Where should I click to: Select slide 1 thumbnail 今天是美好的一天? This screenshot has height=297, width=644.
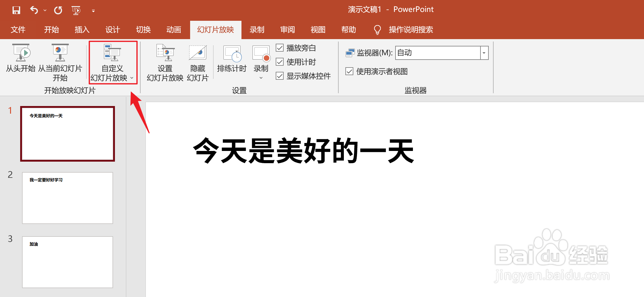click(68, 134)
